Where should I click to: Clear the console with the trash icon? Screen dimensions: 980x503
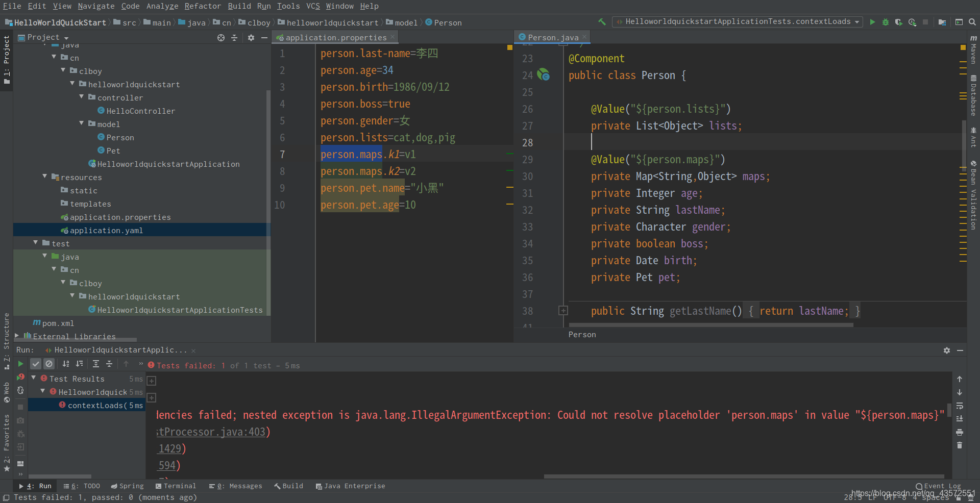[960, 445]
